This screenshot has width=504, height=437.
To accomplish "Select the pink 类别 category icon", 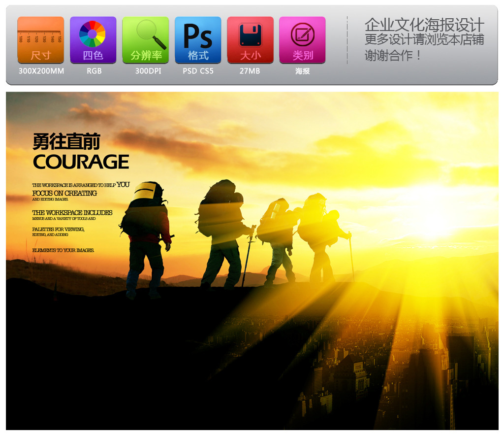I will (x=302, y=40).
